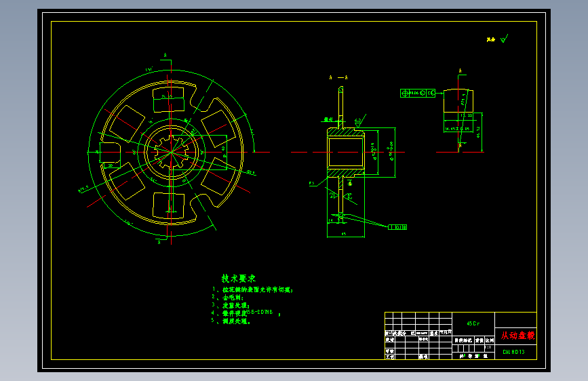588x381 pixels.
Task: Select the 技术要求 heading text
Action: (239, 278)
